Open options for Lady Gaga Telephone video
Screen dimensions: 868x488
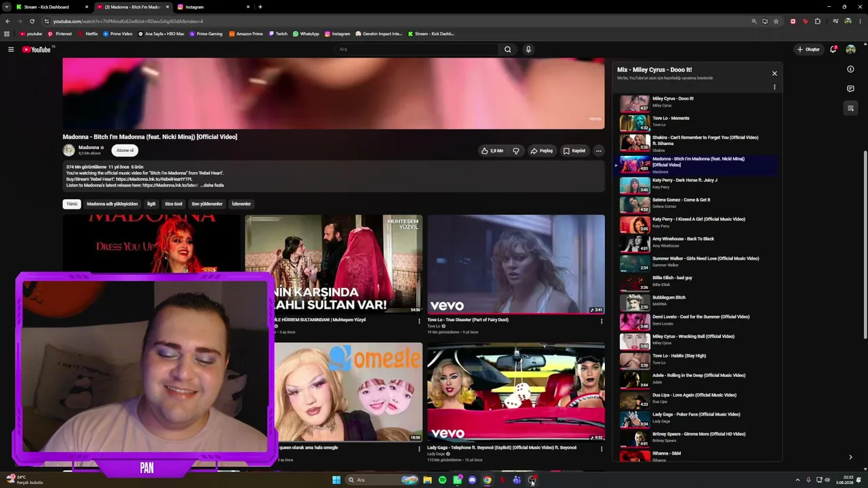[601, 449]
